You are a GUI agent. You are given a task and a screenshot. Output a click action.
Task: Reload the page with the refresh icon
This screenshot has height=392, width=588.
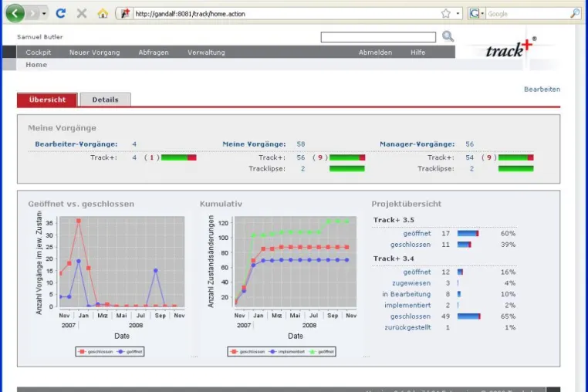(x=61, y=14)
